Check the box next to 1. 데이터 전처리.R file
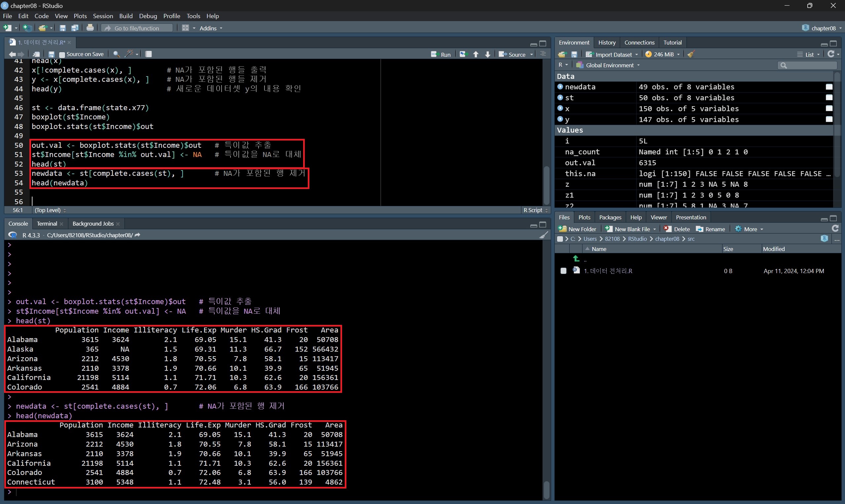The width and height of the screenshot is (845, 504). 563,271
